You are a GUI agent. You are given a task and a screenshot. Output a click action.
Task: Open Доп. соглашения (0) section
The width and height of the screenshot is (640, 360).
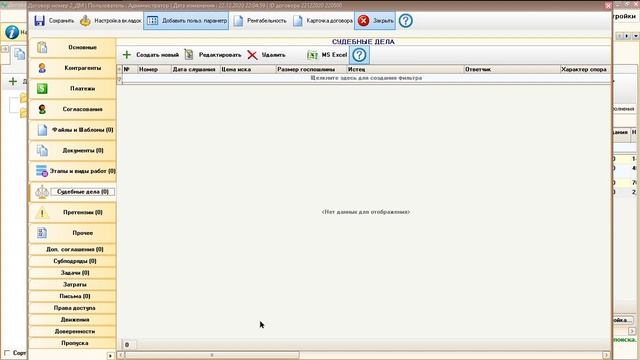(73, 249)
